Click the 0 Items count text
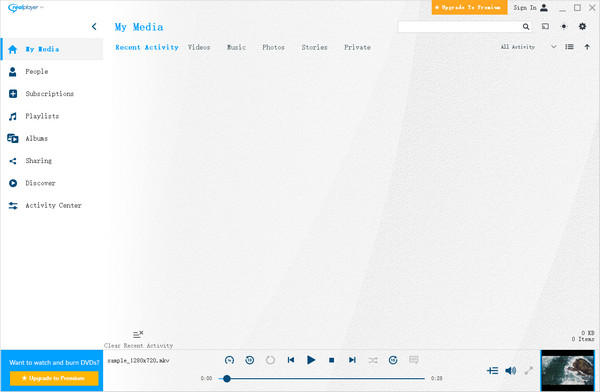The image size is (600, 392). 583,339
